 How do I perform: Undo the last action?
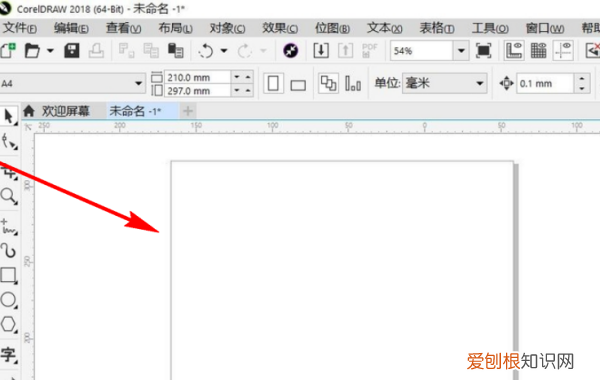tap(206, 51)
